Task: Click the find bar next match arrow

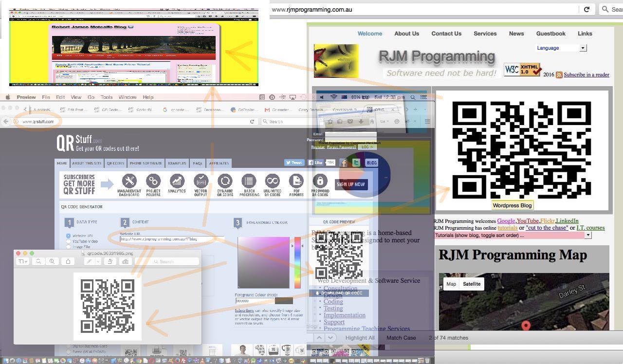Action: pos(330,337)
